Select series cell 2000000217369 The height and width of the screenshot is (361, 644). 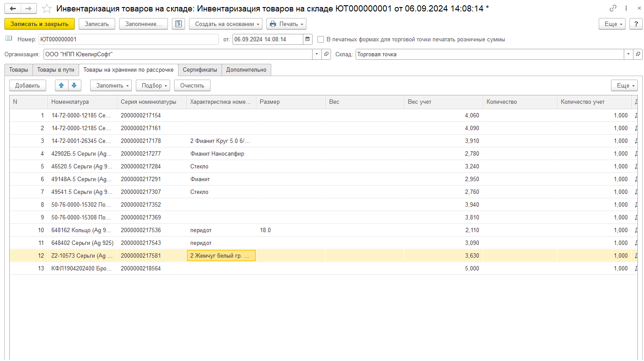(152, 217)
